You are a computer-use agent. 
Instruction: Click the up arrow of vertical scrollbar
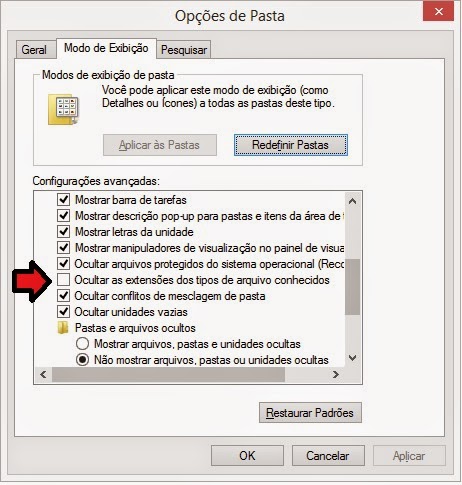[x=353, y=201]
